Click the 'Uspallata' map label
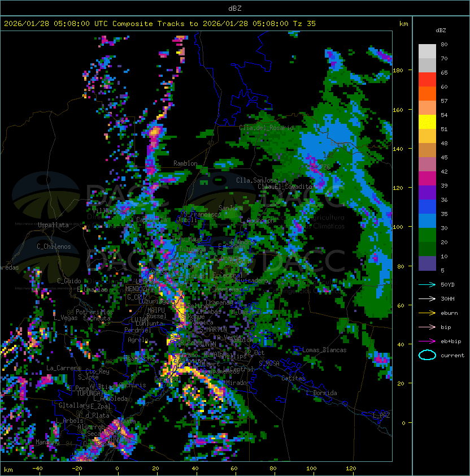 coord(53,225)
